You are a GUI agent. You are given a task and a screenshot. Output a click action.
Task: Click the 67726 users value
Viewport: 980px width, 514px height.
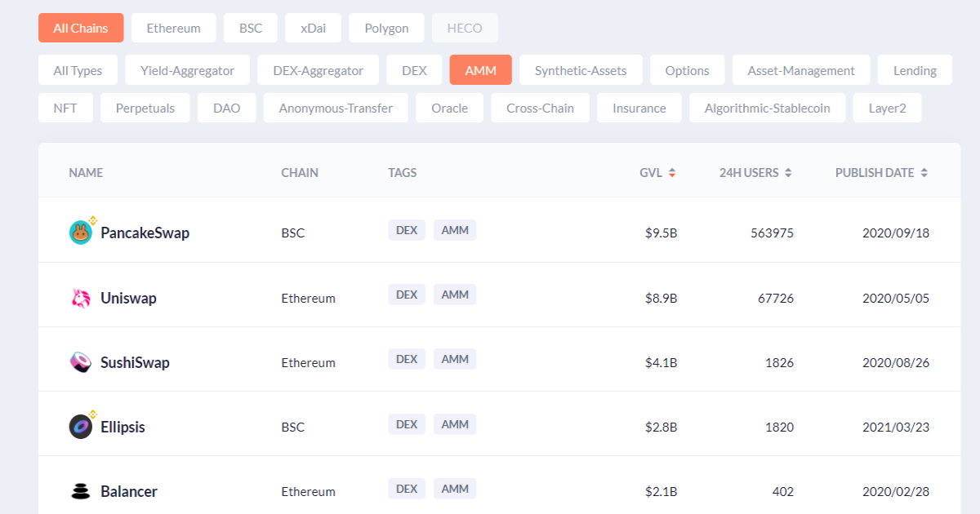tap(776, 298)
